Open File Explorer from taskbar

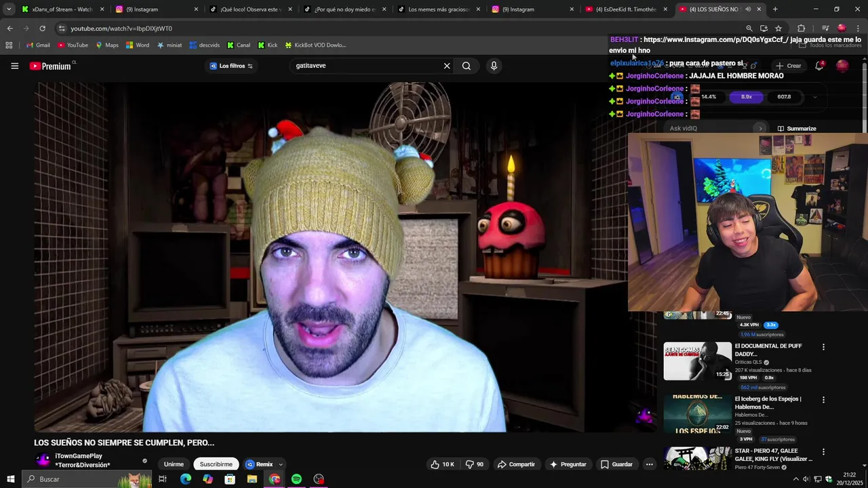[x=252, y=479]
